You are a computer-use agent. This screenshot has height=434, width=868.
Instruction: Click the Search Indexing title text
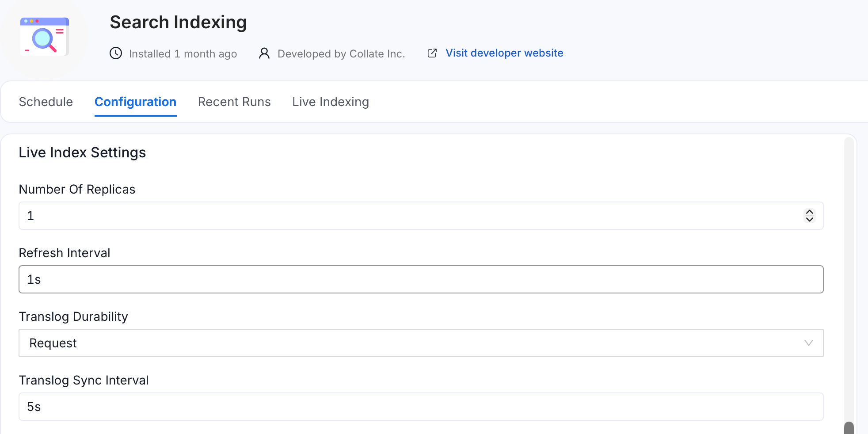pos(178,22)
